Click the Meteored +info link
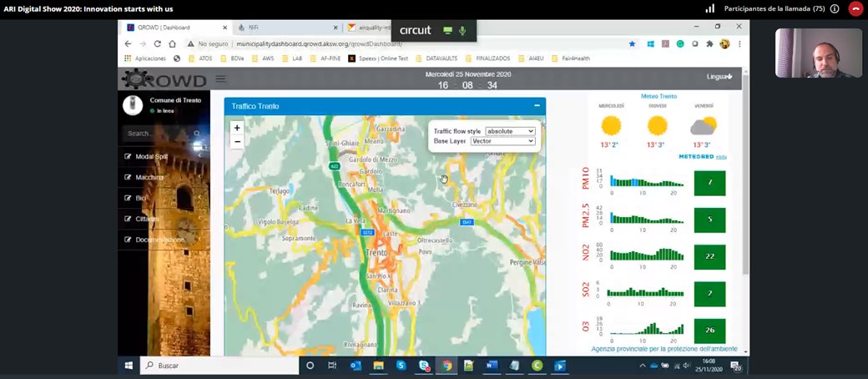 coord(721,157)
